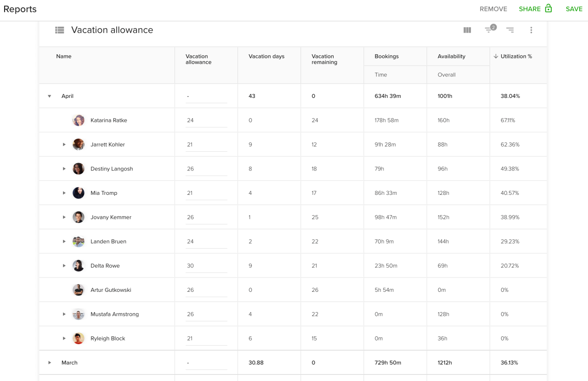This screenshot has width=588, height=381.
Task: Open the three-dot more options menu
Action: (x=531, y=30)
